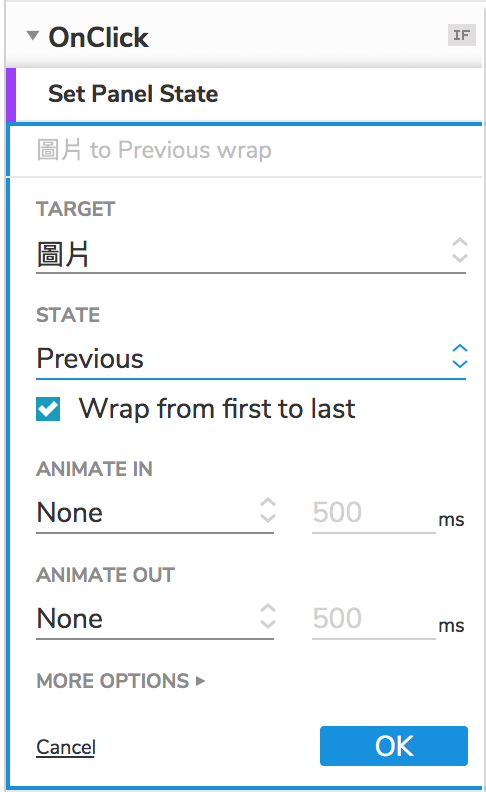Click the ANIMATE OUT 500 ms field

(x=374, y=619)
